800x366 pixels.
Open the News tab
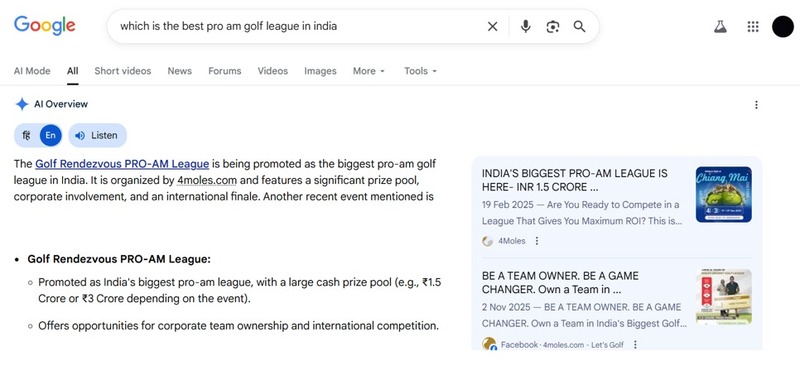click(180, 71)
